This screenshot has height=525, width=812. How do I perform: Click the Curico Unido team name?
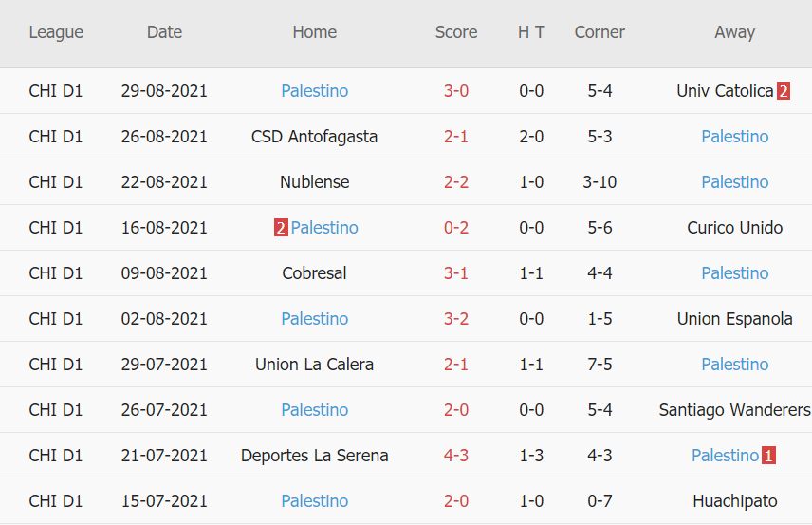click(734, 228)
